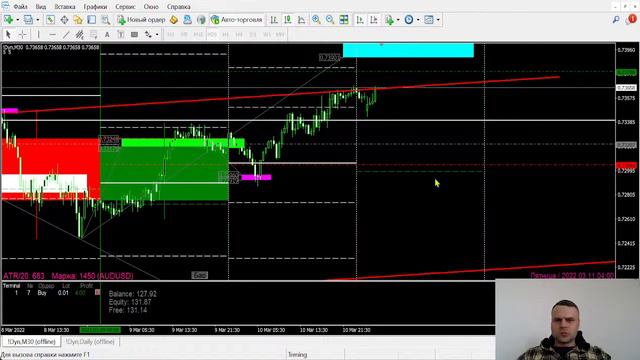Tile chart windows with the grid icon
This screenshot has width=640, height=360.
click(344, 20)
